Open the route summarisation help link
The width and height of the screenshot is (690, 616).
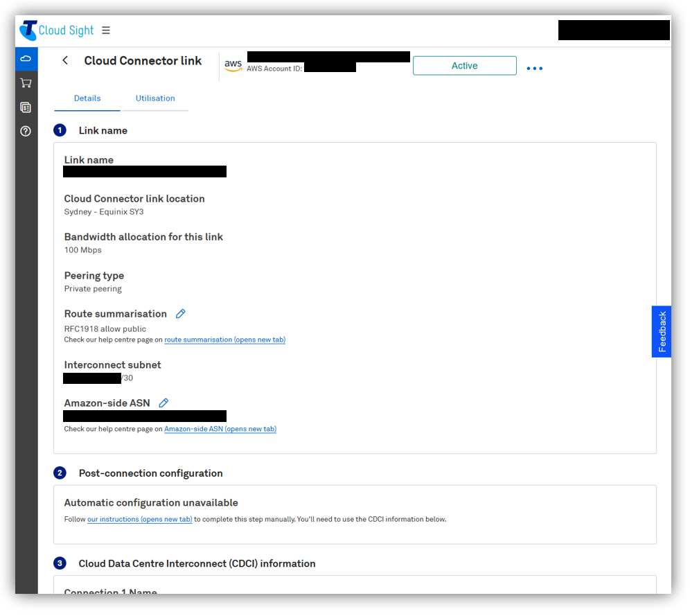click(224, 340)
